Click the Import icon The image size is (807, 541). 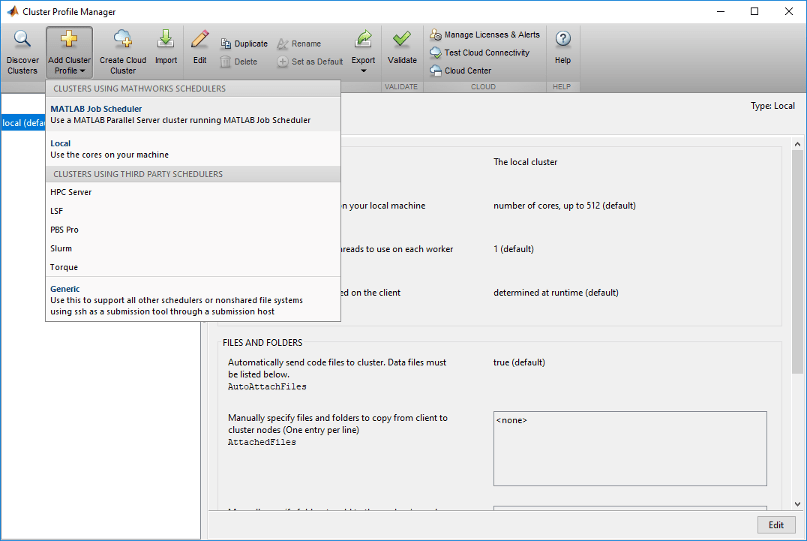166,39
